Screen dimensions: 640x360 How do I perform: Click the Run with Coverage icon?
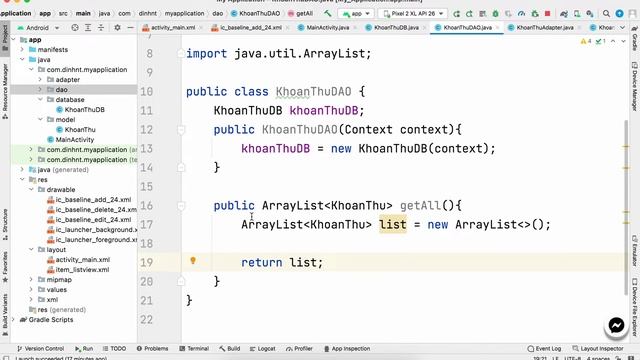[508, 13]
